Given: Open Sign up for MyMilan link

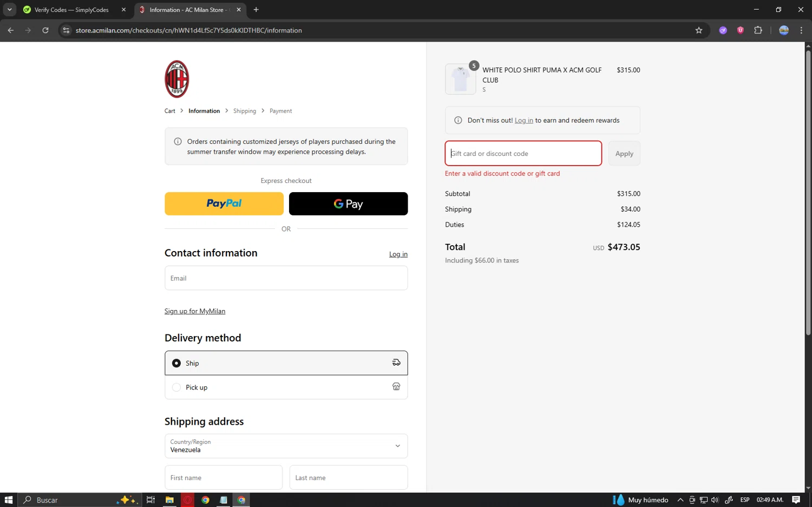Looking at the screenshot, I should 195,311.
